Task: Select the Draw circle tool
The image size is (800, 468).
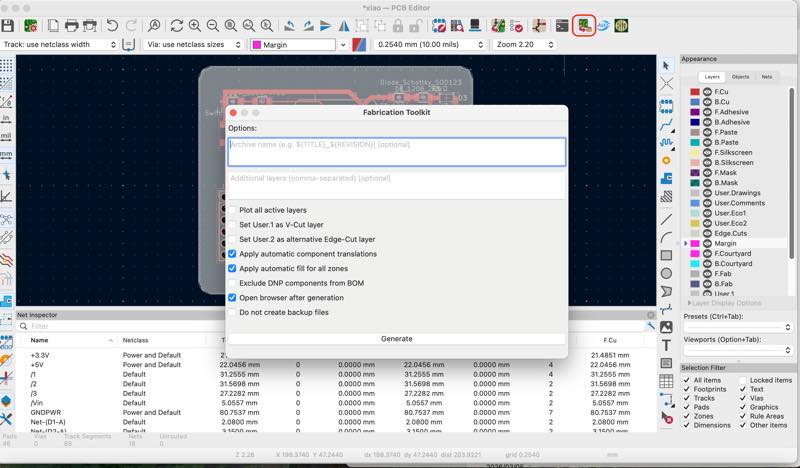Action: pos(666,274)
